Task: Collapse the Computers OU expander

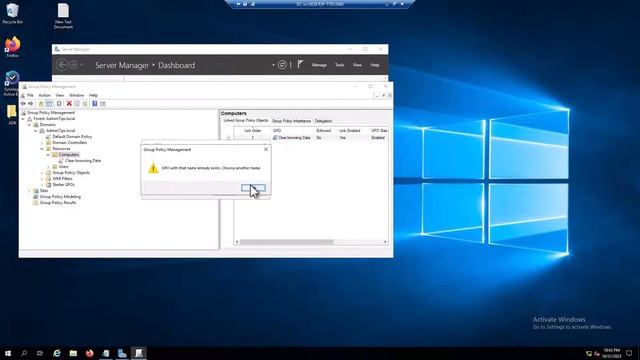Action: coord(48,155)
